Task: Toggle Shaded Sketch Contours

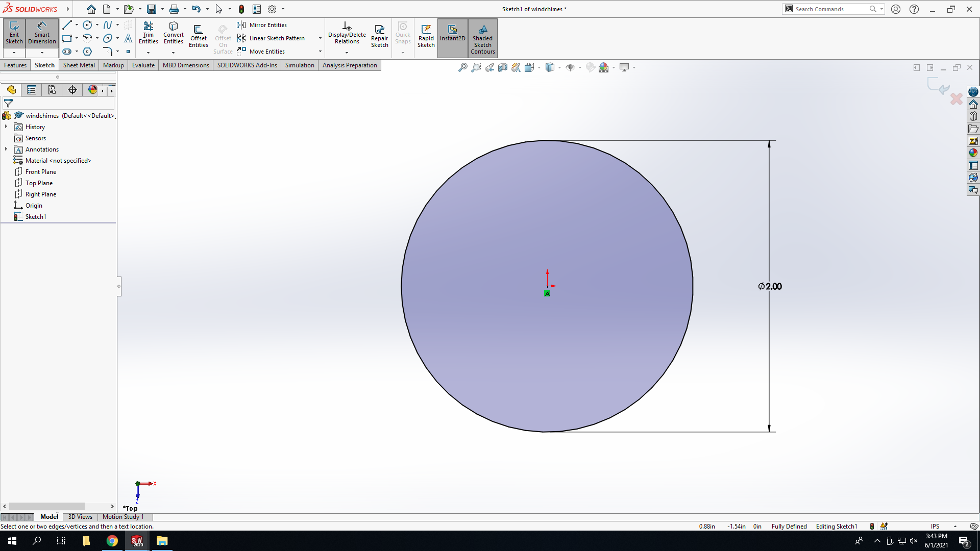Action: 483,38
